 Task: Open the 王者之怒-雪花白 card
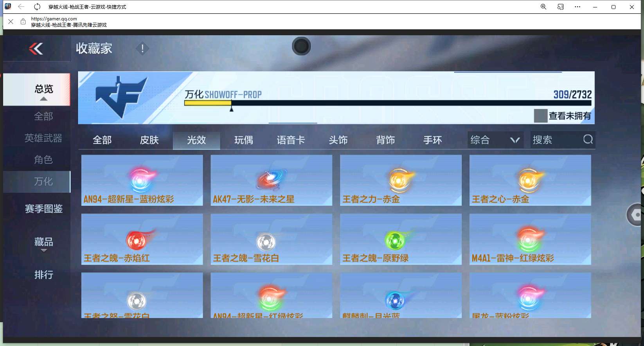(x=142, y=295)
